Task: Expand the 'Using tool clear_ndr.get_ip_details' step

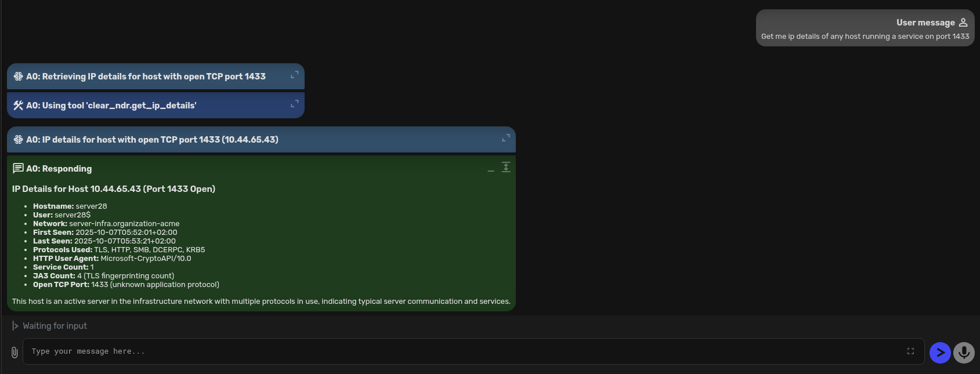Action: pos(294,104)
